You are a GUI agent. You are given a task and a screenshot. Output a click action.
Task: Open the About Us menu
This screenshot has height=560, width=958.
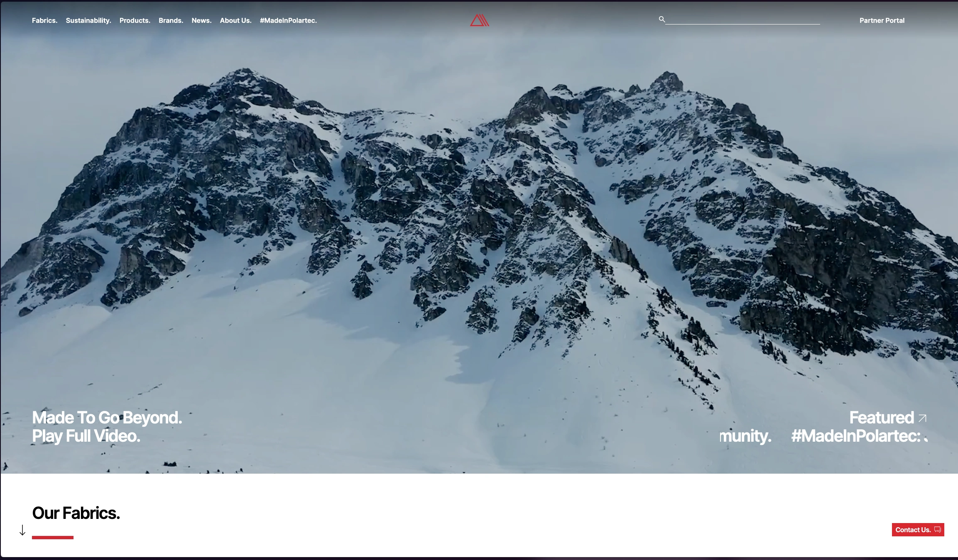(x=235, y=20)
